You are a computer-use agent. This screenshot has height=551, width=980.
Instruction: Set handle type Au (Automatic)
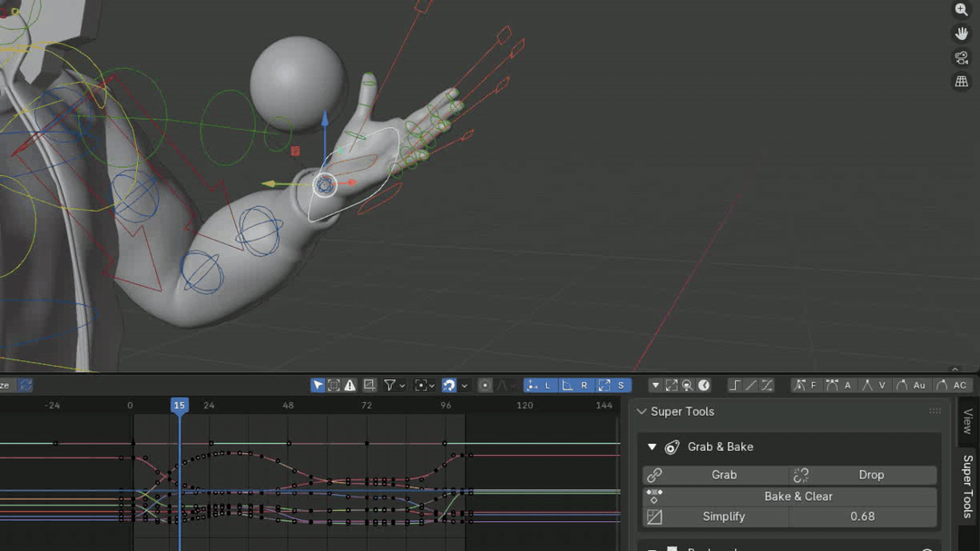click(x=911, y=385)
